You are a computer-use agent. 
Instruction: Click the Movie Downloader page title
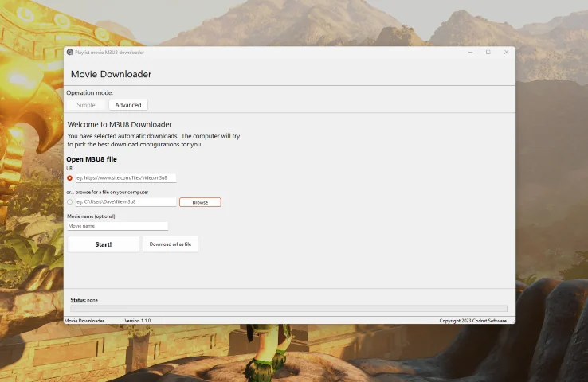pyautogui.click(x=111, y=74)
